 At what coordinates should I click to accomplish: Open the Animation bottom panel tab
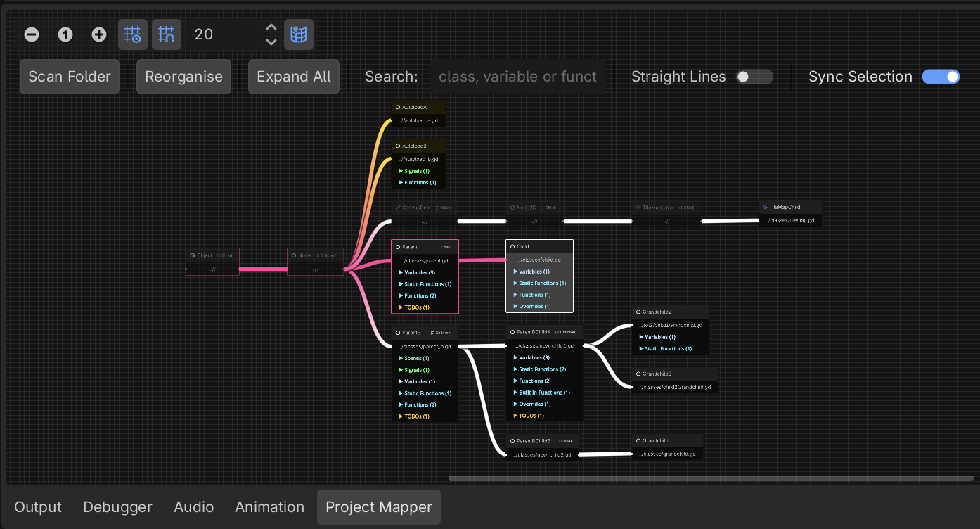269,507
